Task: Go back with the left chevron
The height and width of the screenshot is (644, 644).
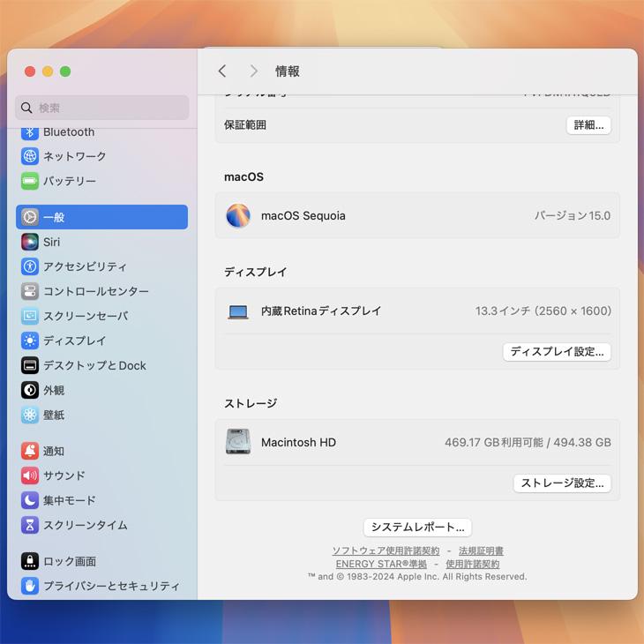Action: (222, 71)
